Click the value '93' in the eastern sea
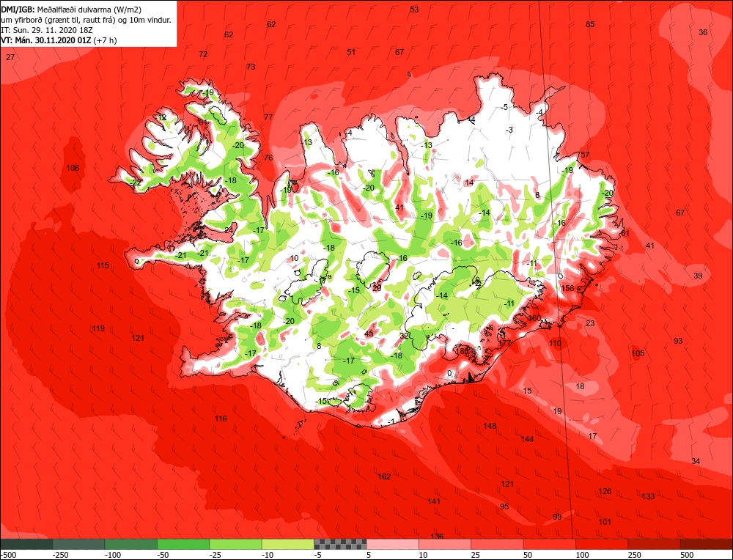 click(x=678, y=341)
